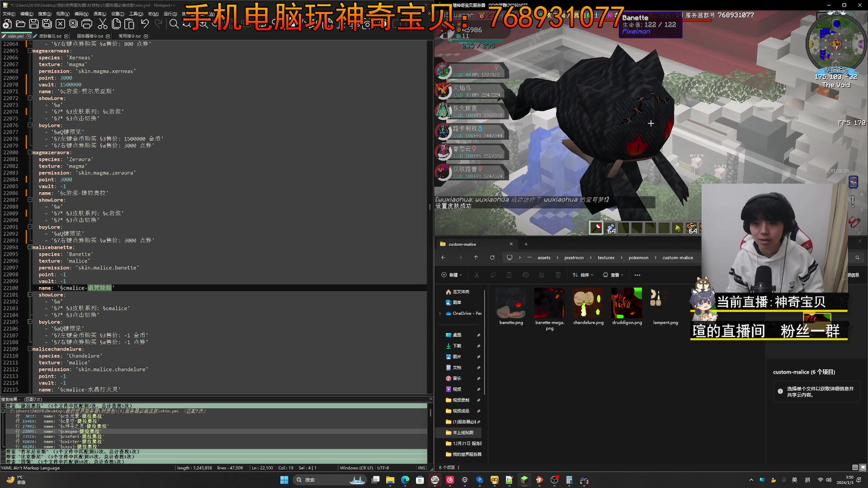The width and height of the screenshot is (868, 488).
Task: Click the Copy icon in Notepad++ toolbar
Action: (x=116, y=24)
